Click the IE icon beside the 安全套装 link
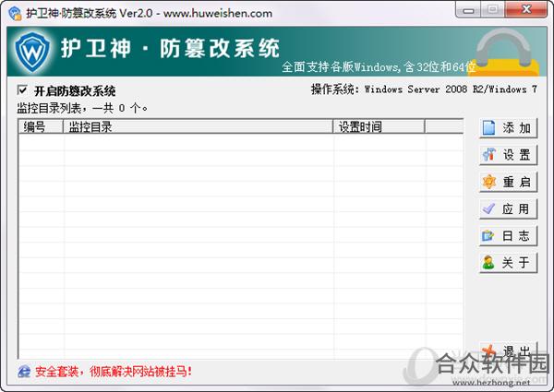554x392 pixels. 24,371
